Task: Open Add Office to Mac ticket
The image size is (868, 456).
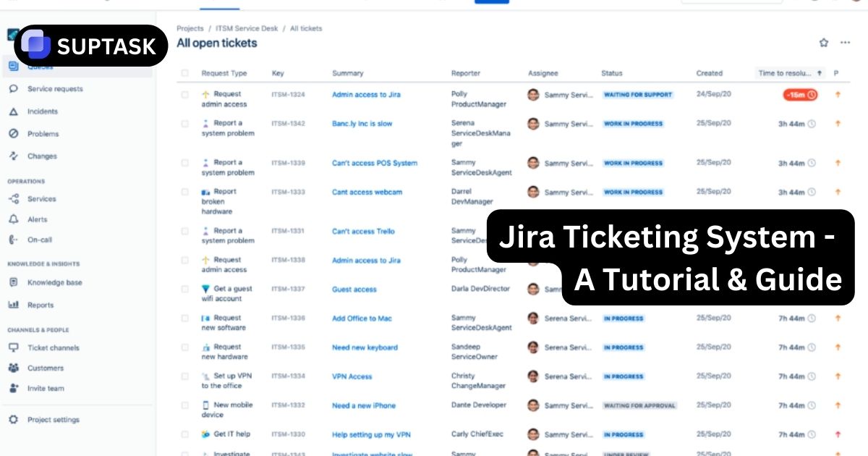Action: click(x=362, y=318)
